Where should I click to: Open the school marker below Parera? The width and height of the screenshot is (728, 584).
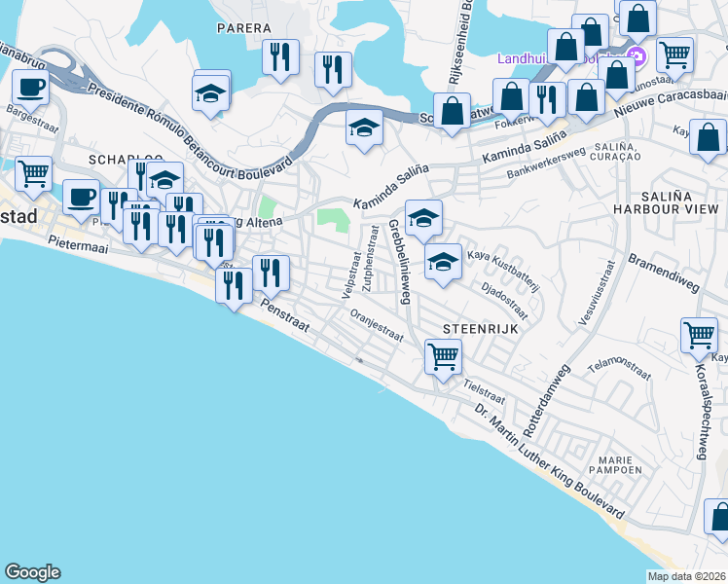point(211,93)
